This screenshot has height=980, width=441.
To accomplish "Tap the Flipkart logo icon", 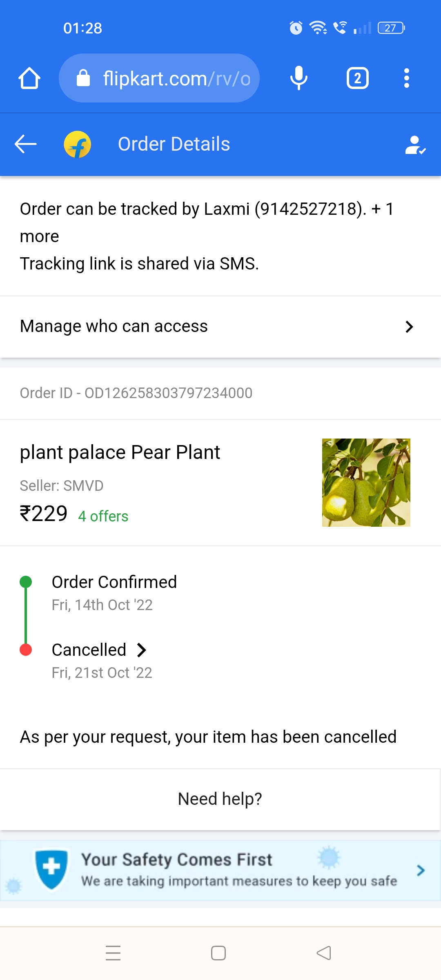I will click(77, 144).
